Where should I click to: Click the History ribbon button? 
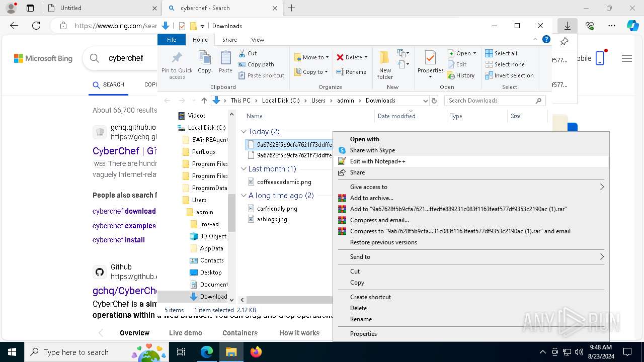pos(461,75)
